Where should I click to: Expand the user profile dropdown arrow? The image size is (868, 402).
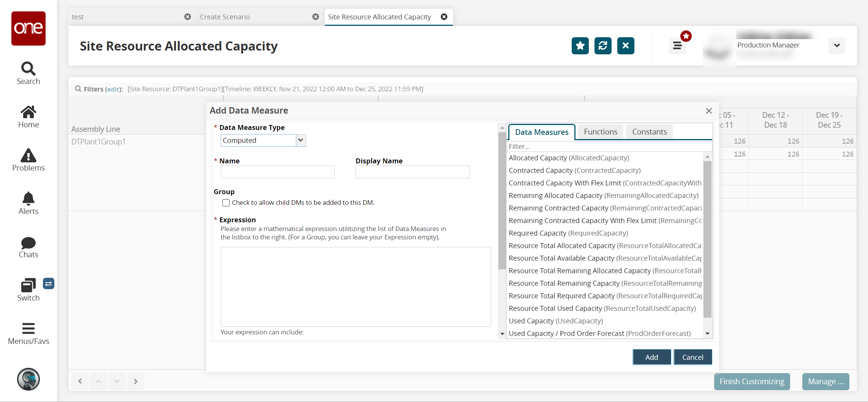[836, 46]
